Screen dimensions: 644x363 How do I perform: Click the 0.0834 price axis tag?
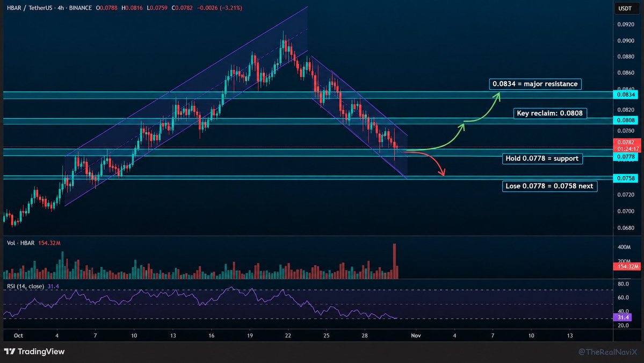(x=626, y=95)
